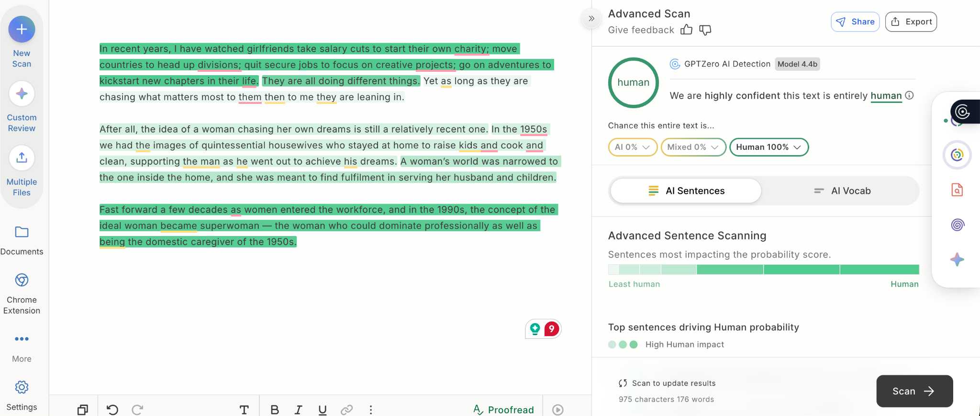980x416 pixels.
Task: Click the 'Advanced Sentence Scanning' heading
Action: tap(687, 236)
